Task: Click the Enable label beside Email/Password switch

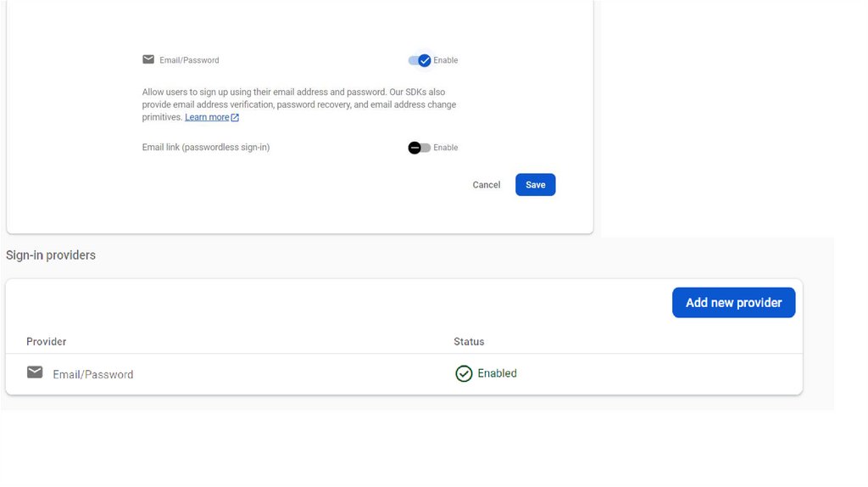Action: (x=445, y=60)
